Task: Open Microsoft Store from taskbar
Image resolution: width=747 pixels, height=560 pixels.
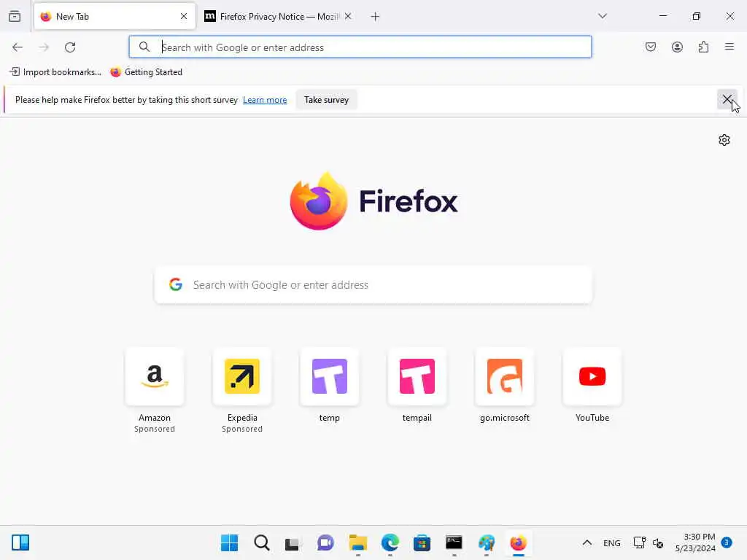Action: point(422,542)
